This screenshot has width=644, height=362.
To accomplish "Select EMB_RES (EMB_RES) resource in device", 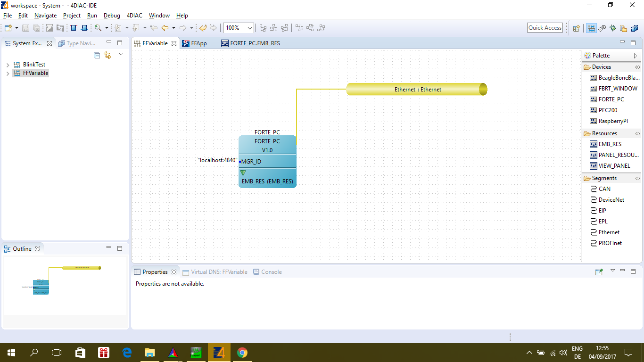I will 267,181.
